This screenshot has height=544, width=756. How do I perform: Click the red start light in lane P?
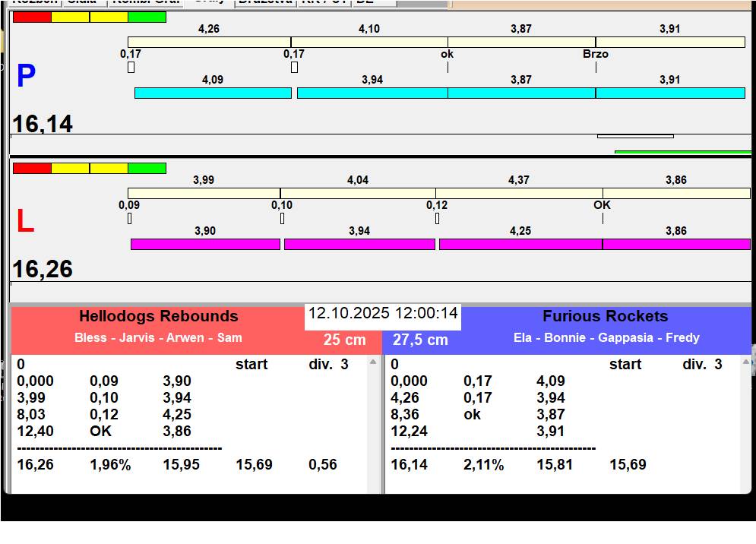point(32,17)
